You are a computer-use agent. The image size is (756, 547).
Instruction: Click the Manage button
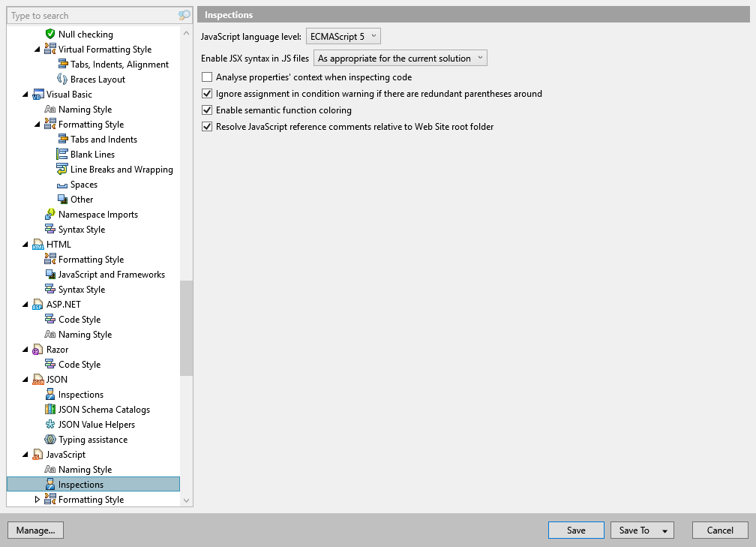click(x=35, y=530)
